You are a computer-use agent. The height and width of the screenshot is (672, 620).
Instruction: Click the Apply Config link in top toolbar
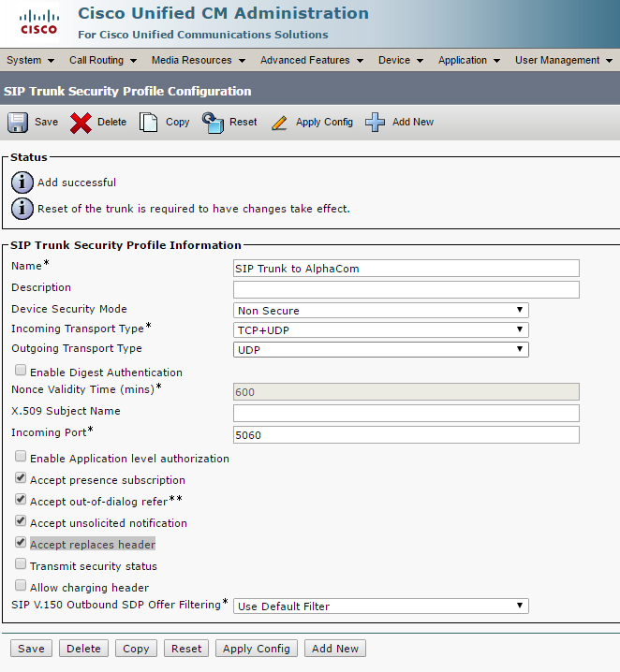point(324,123)
